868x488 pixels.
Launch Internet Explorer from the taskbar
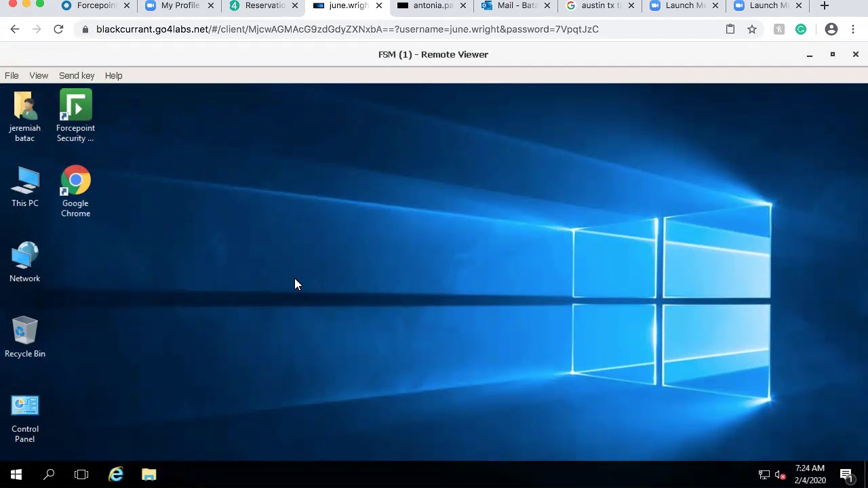pyautogui.click(x=116, y=474)
